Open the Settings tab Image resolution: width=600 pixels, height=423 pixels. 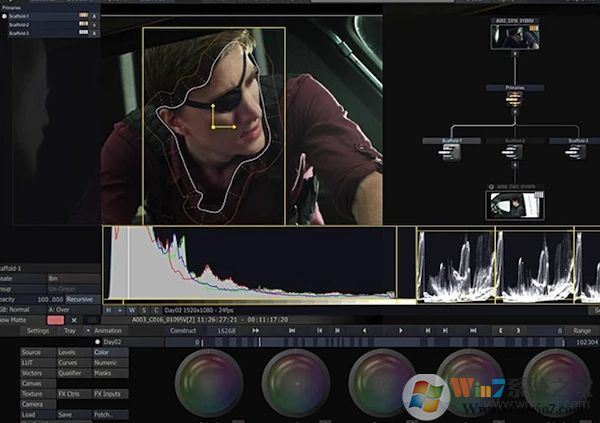click(x=38, y=330)
